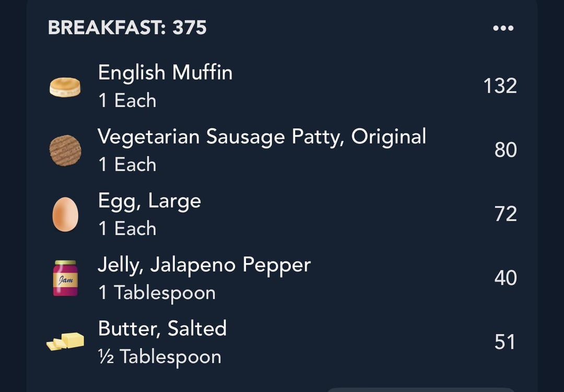Click the 72 calorie value
The image size is (564, 392).
[506, 213]
